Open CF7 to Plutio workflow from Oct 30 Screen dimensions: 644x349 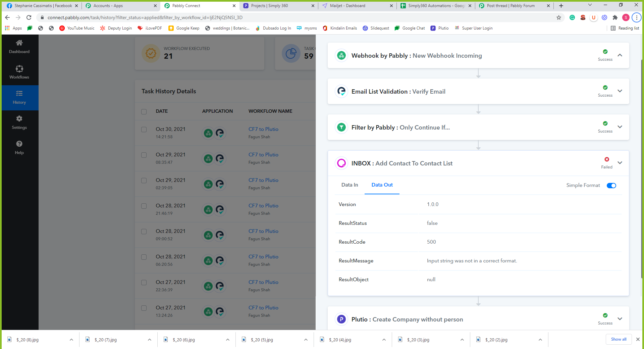click(263, 129)
